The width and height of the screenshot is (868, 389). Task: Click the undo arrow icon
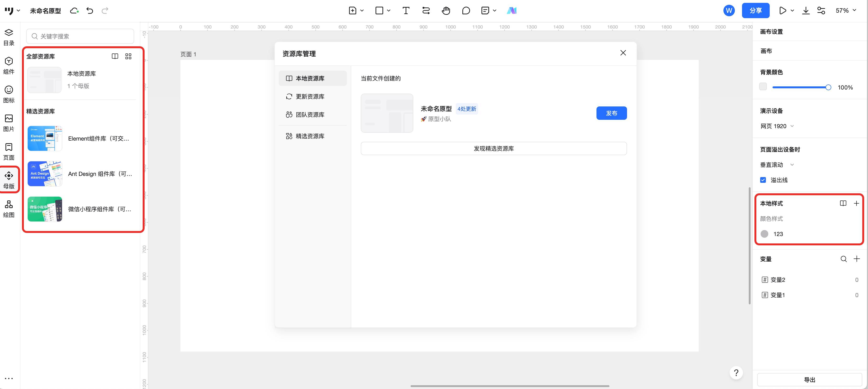click(x=90, y=11)
